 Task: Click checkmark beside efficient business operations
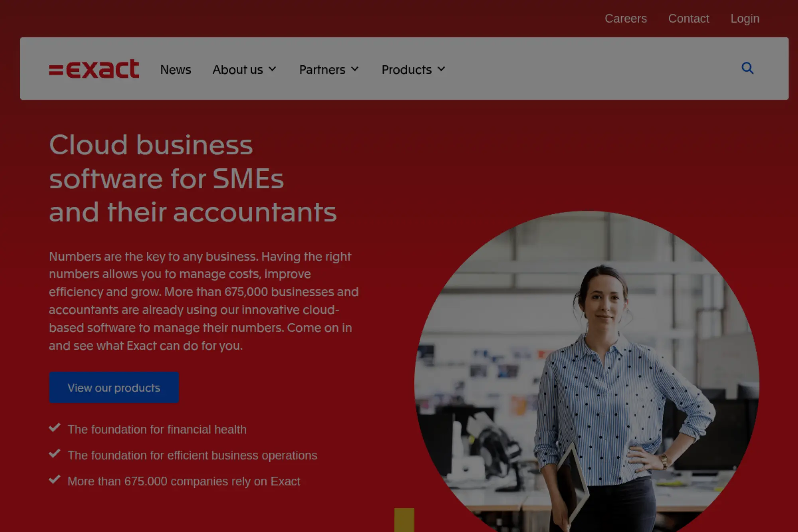click(55, 454)
